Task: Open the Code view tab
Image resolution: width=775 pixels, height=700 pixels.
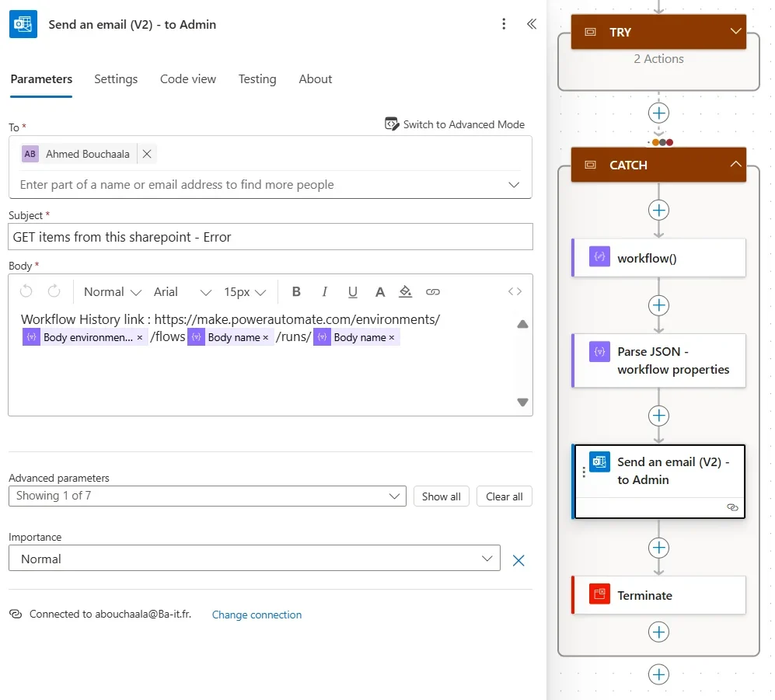Action: (x=188, y=79)
